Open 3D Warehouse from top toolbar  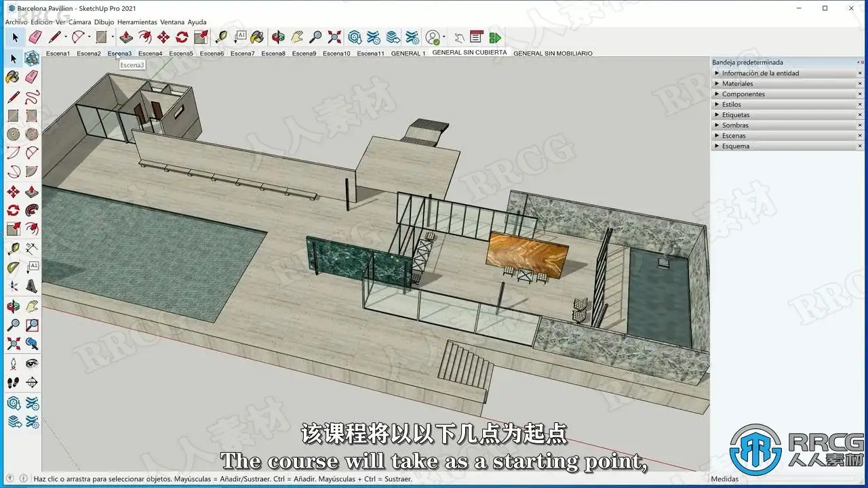[355, 37]
